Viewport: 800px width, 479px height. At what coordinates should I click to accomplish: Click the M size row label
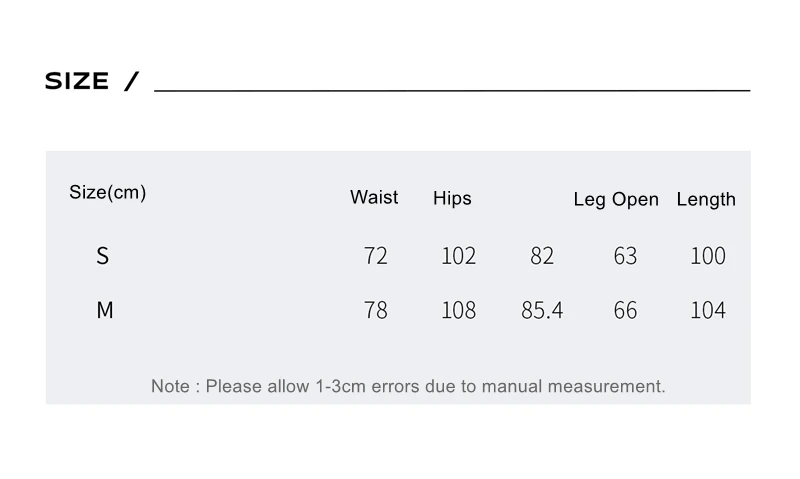[105, 310]
